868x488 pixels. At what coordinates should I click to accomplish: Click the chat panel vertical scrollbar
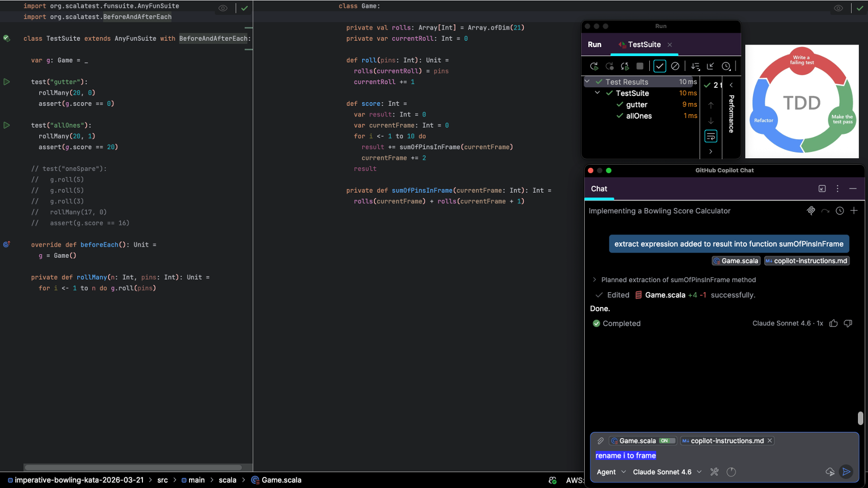coord(860,418)
